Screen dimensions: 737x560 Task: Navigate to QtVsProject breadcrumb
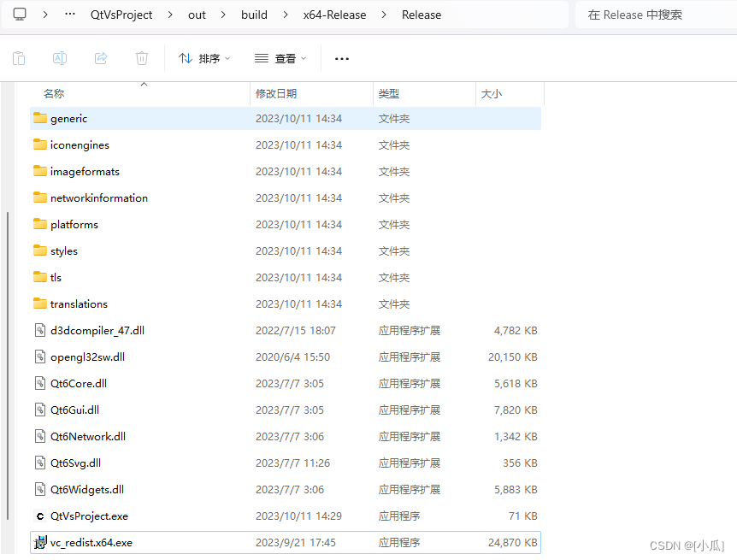pos(121,15)
